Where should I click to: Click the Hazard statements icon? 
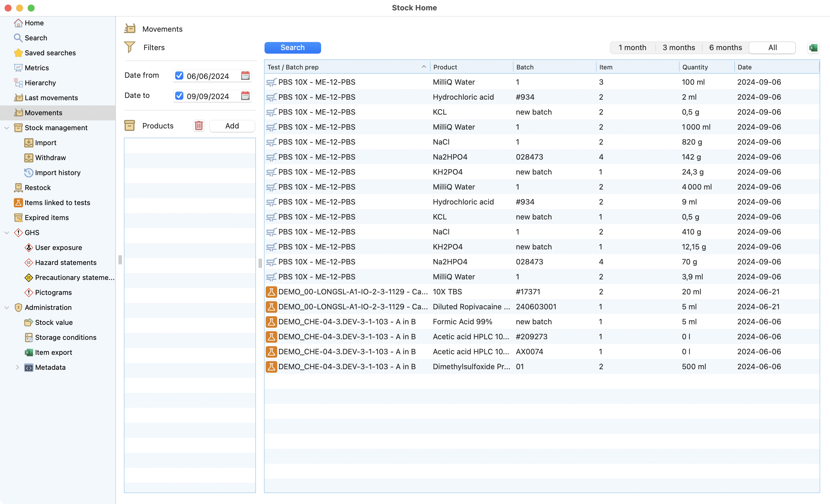point(29,263)
